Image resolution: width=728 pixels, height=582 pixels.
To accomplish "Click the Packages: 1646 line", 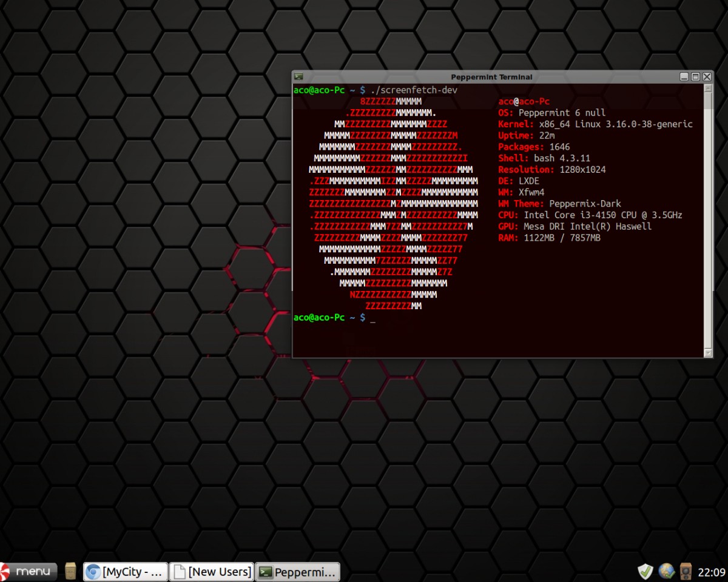I will (534, 147).
